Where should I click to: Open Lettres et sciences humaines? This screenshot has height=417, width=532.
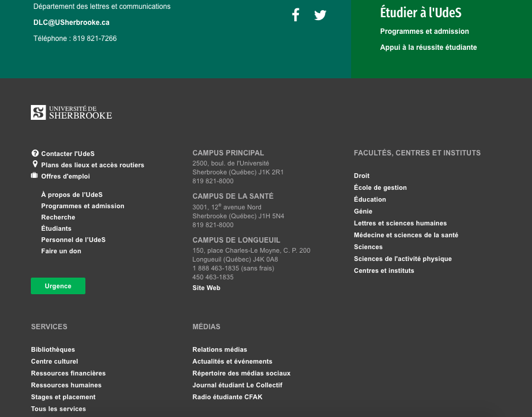pyautogui.click(x=400, y=223)
